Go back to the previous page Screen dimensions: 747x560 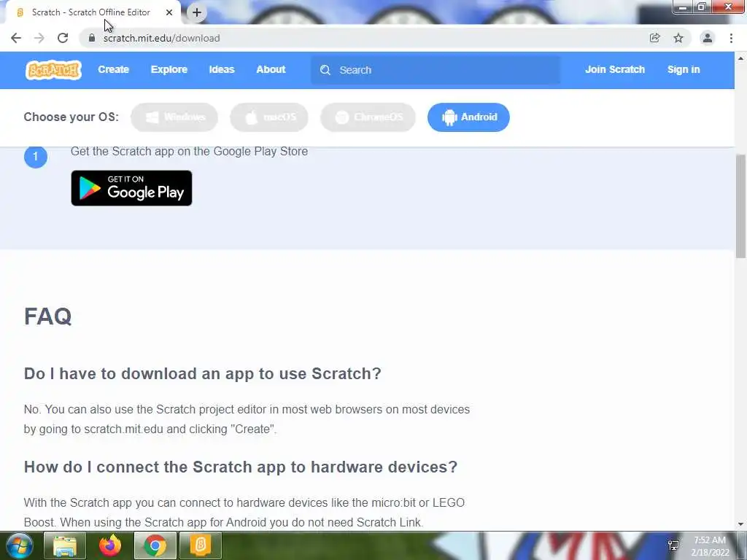coord(16,38)
